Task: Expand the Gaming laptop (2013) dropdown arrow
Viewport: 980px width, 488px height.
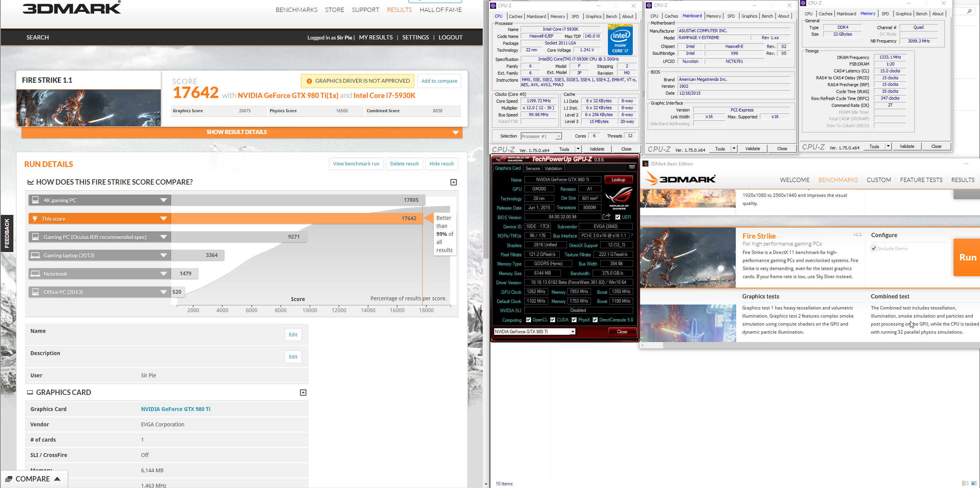Action: [x=163, y=255]
